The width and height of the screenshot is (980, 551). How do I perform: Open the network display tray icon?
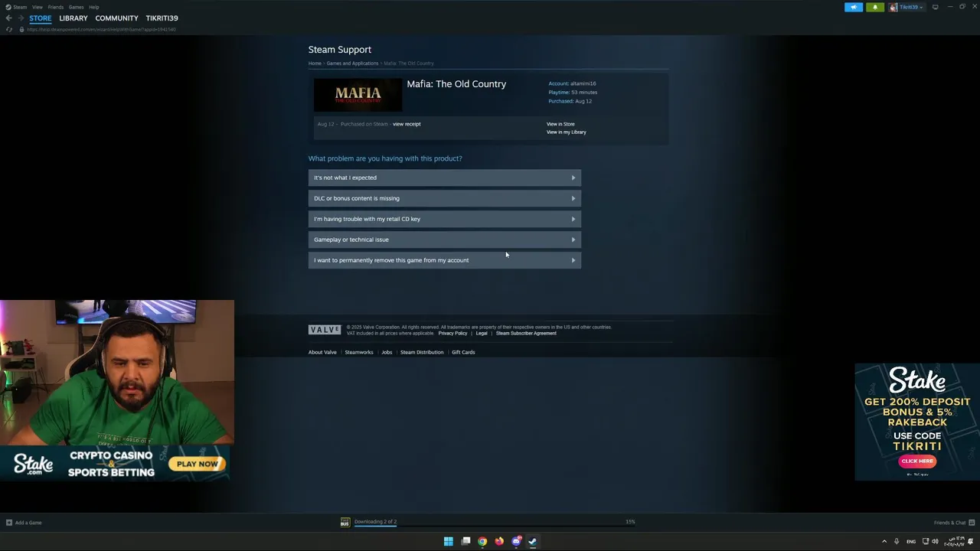tap(925, 541)
